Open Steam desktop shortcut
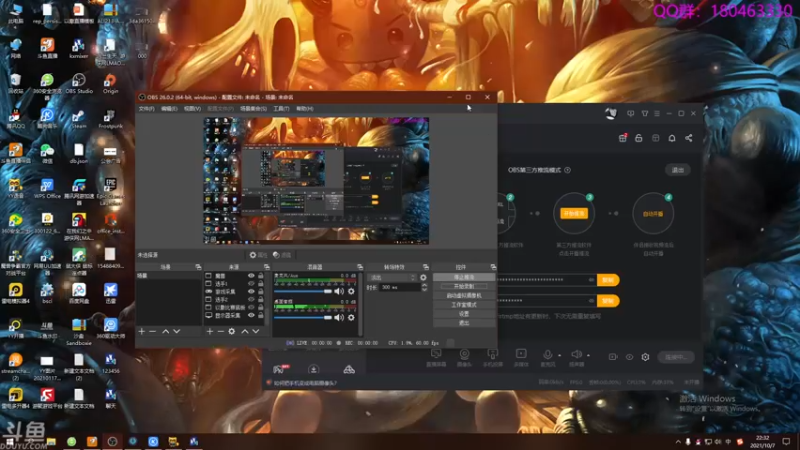This screenshot has width=800, height=450. point(79,118)
